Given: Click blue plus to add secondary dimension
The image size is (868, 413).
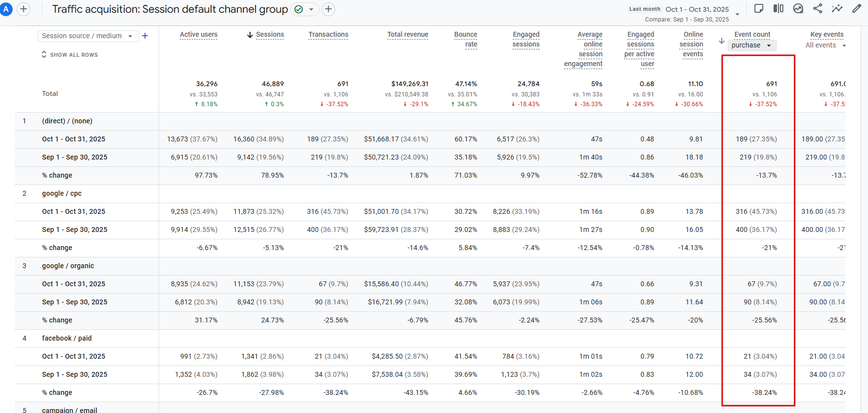Looking at the screenshot, I should pos(145,36).
